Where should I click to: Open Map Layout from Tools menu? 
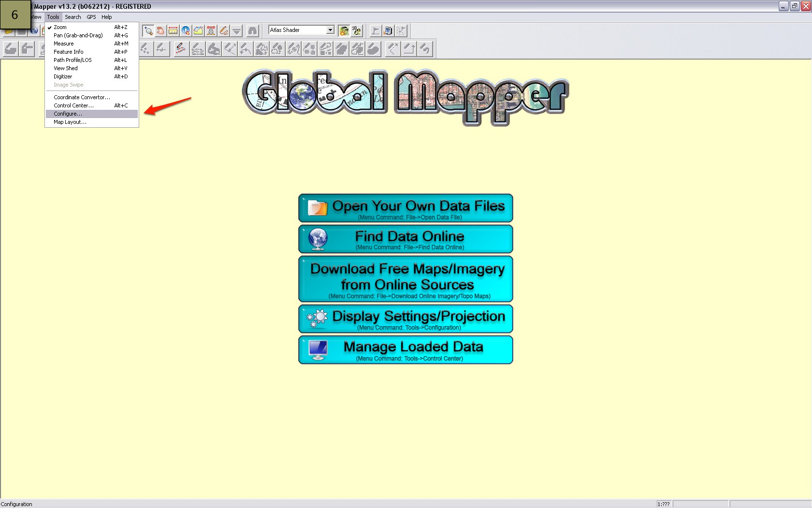[x=92, y=122]
